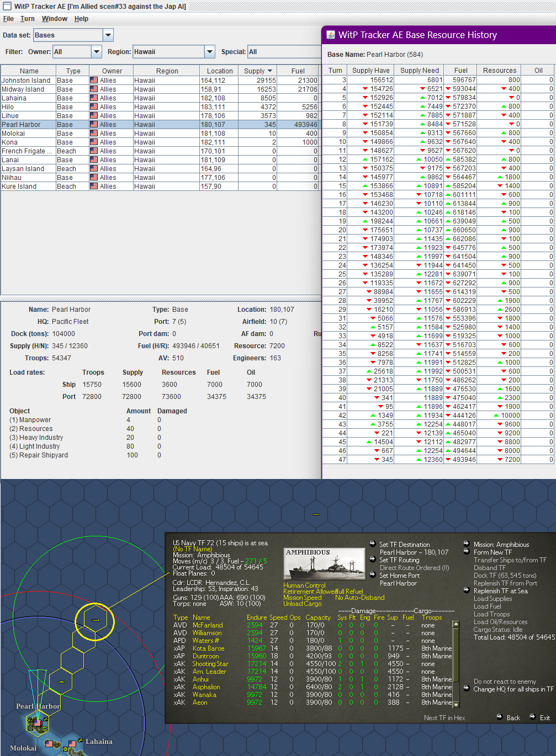The height and width of the screenshot is (756, 556).
Task: Click ship name Kota Baroe
Action: [208, 648]
